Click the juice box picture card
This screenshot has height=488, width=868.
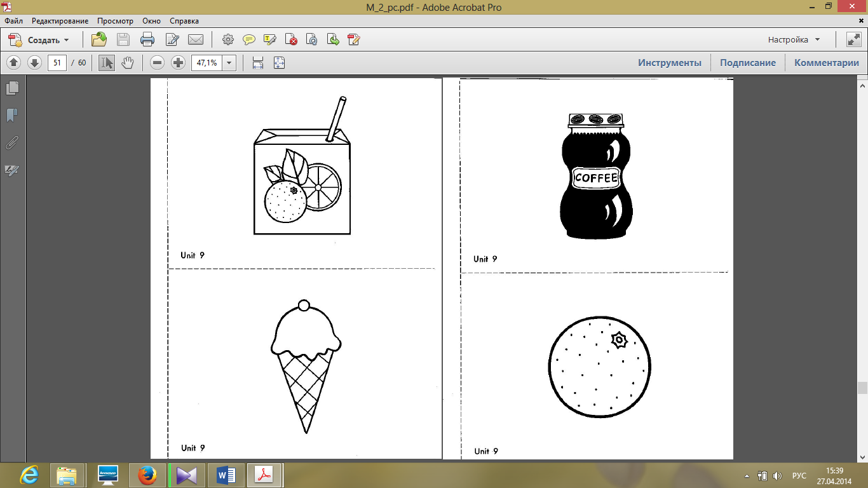coord(302,166)
